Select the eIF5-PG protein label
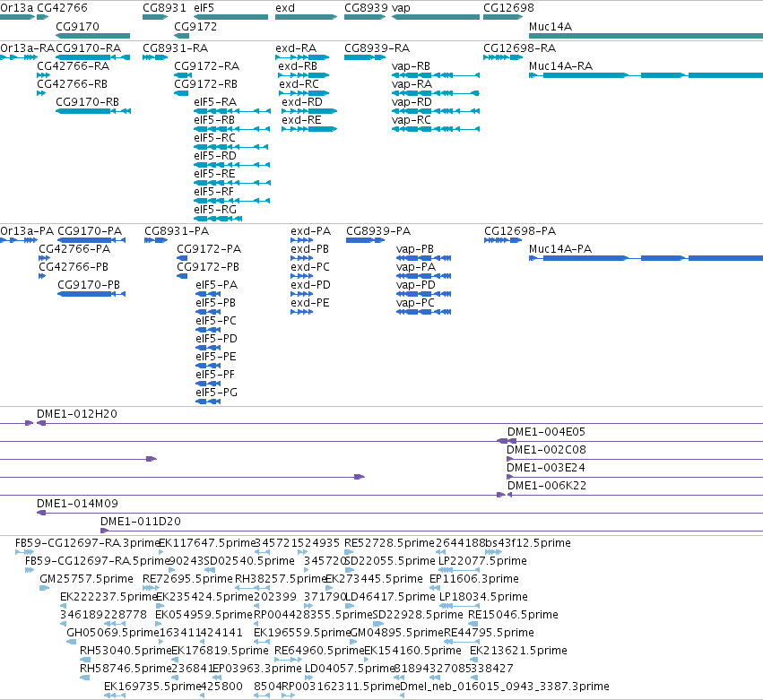Image resolution: width=763 pixels, height=700 pixels. click(x=217, y=392)
